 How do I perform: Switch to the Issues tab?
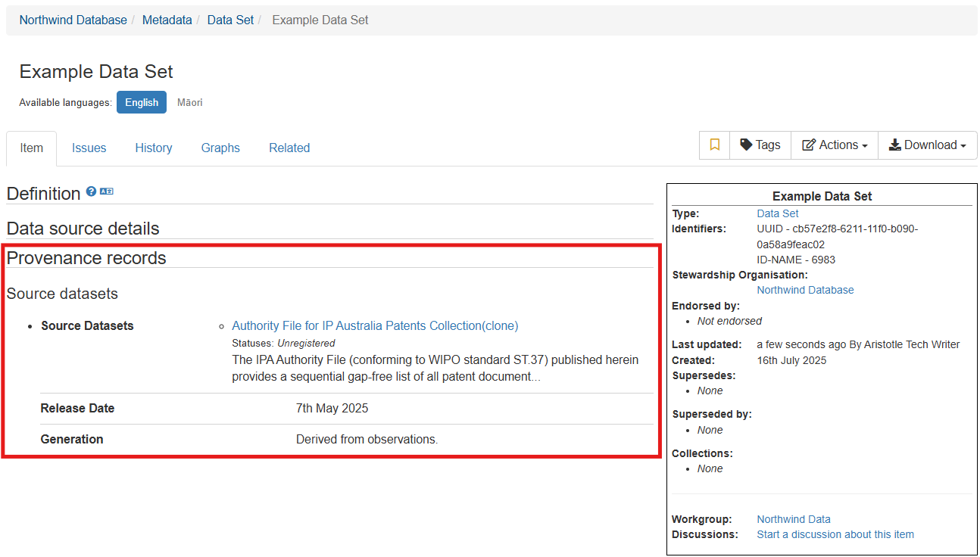click(89, 148)
